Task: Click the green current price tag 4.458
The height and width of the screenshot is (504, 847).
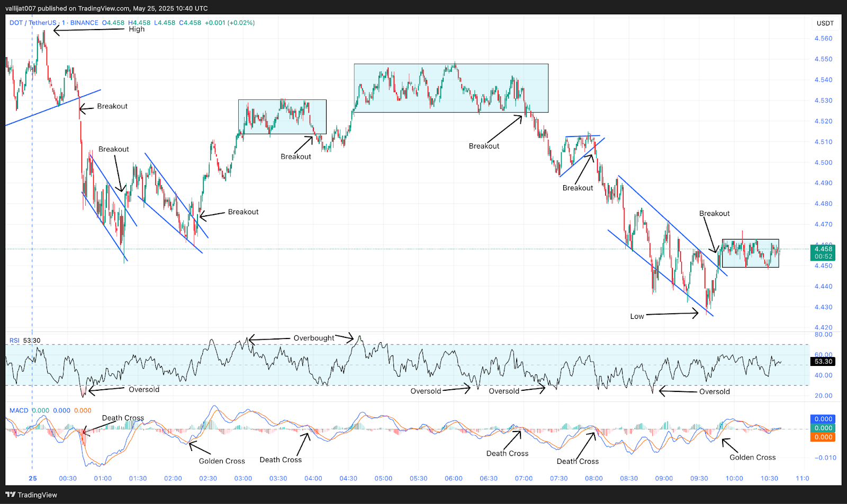Action: [823, 249]
